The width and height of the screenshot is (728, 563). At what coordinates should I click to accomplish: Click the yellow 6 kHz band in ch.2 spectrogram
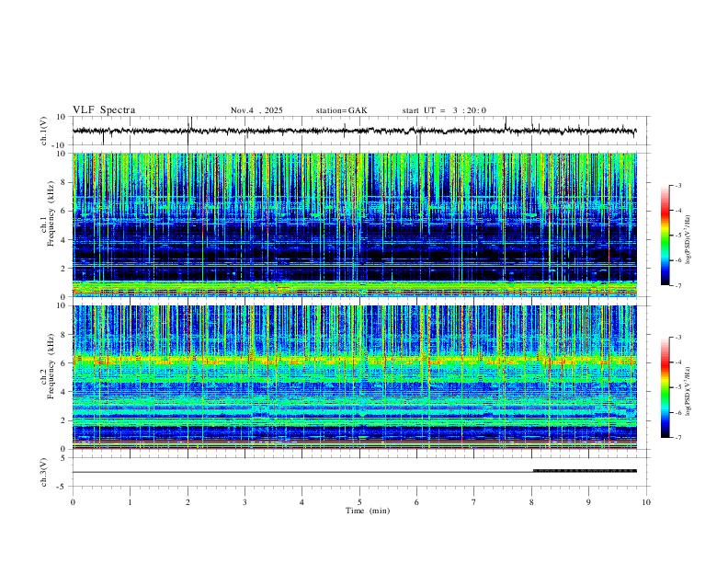pos(355,360)
